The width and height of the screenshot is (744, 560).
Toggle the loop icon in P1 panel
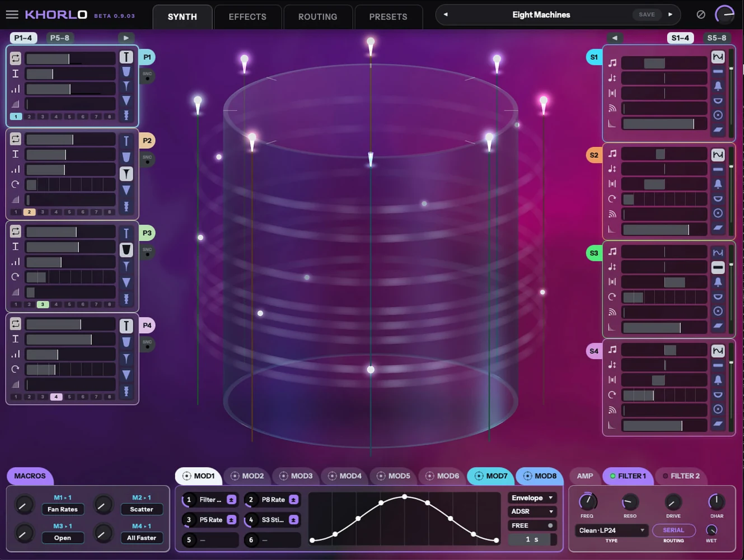click(15, 58)
